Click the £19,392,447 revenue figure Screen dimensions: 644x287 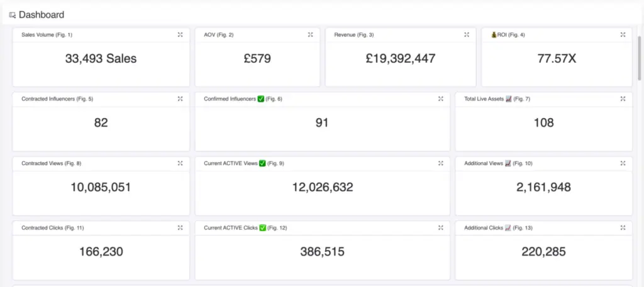(x=401, y=59)
